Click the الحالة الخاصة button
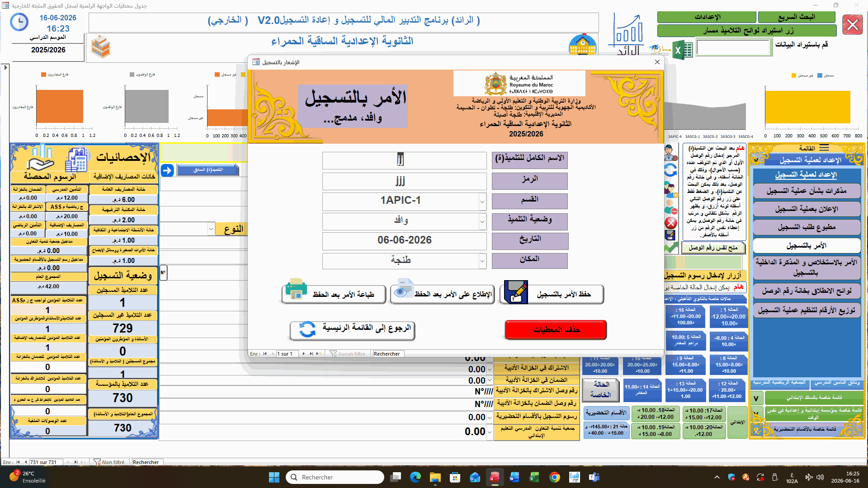The width and height of the screenshot is (868, 488). pyautogui.click(x=601, y=389)
